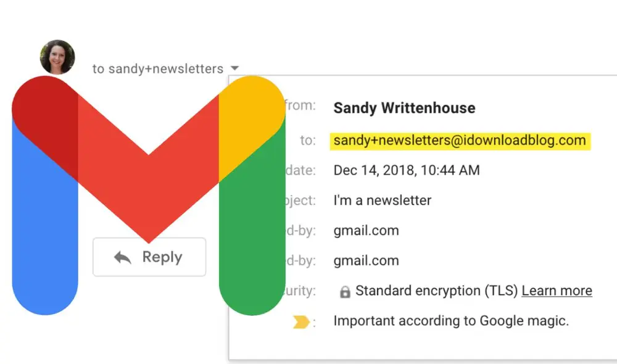The width and height of the screenshot is (617, 364).
Task: Click the date Dec 14, 2018, 10:44 AM
Action: pyautogui.click(x=407, y=170)
